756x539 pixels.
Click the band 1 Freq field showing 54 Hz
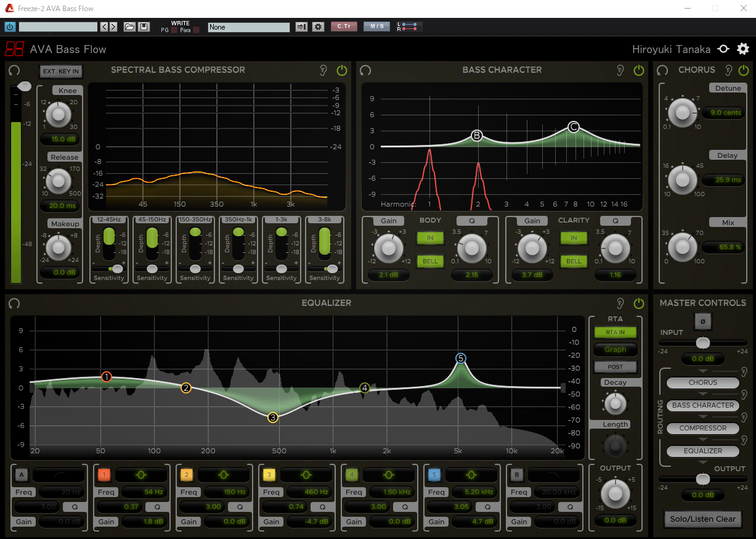144,492
